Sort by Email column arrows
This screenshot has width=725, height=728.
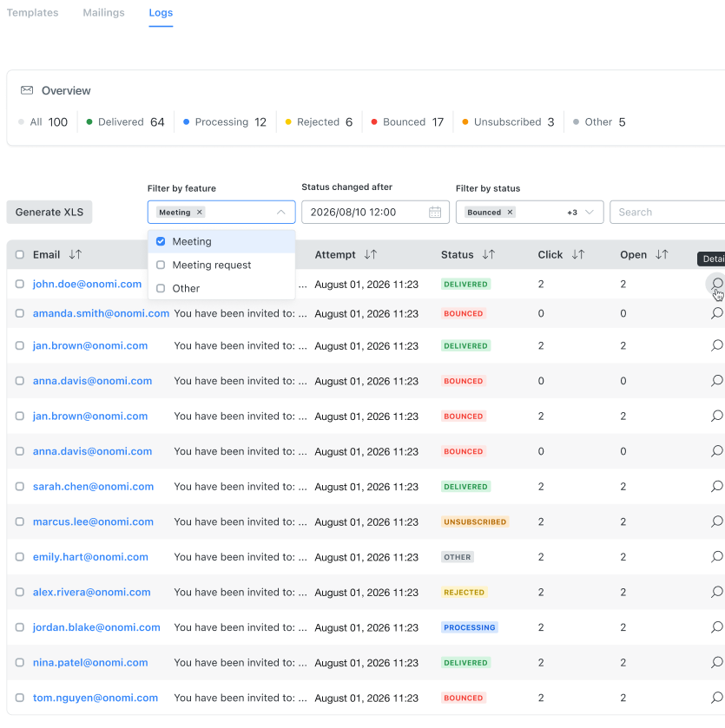click(76, 254)
